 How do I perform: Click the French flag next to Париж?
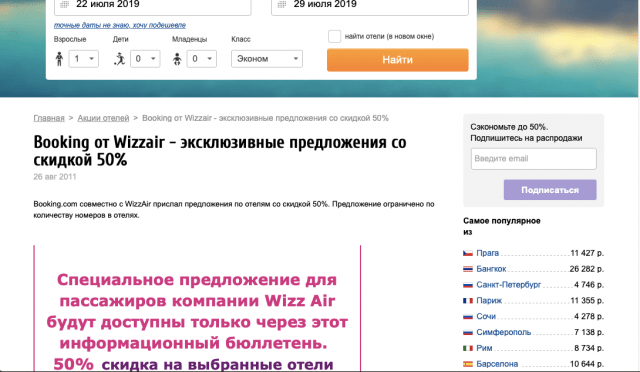point(468,301)
